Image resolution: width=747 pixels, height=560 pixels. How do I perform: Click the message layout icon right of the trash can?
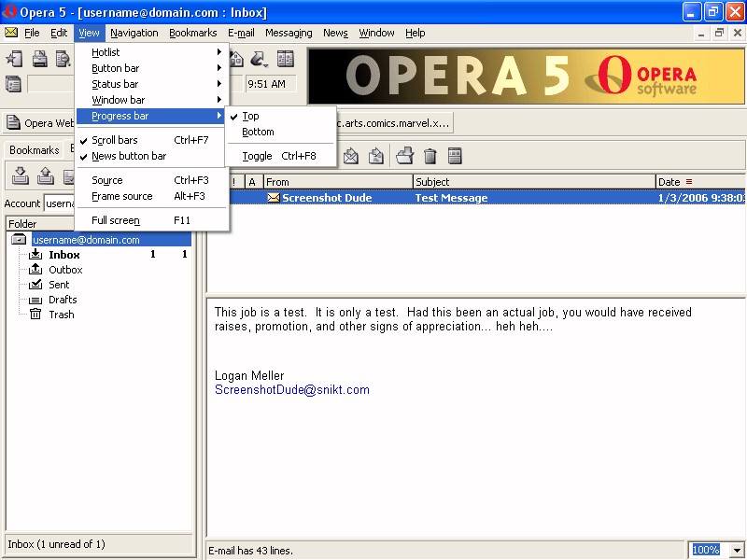click(x=455, y=156)
